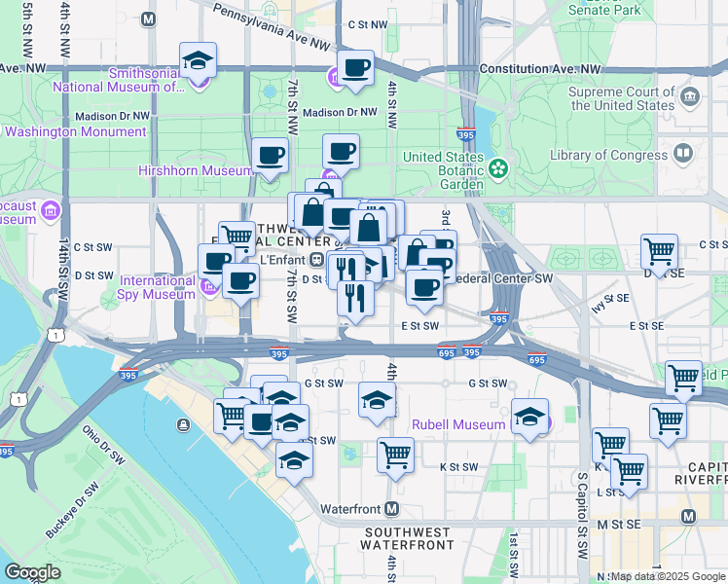Viewport: 728px width, 584px height.
Task: Click Supreme Court of the United States label
Action: pos(622,99)
